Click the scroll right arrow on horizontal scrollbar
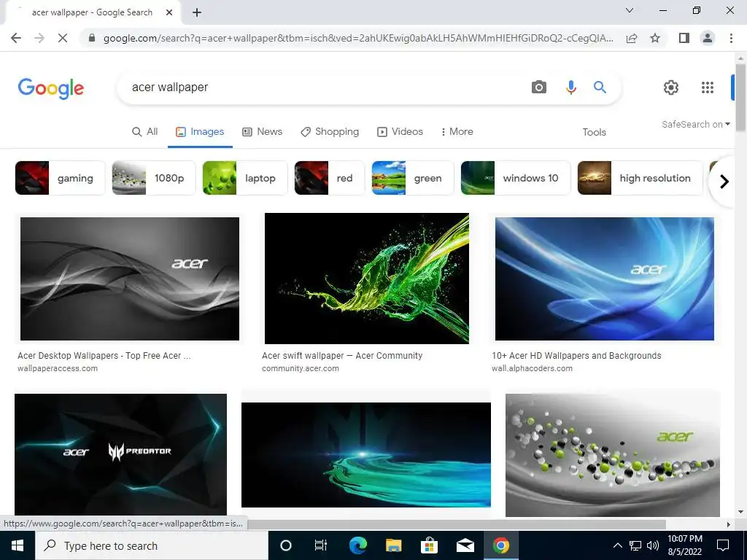This screenshot has height=560, width=747. click(x=728, y=524)
